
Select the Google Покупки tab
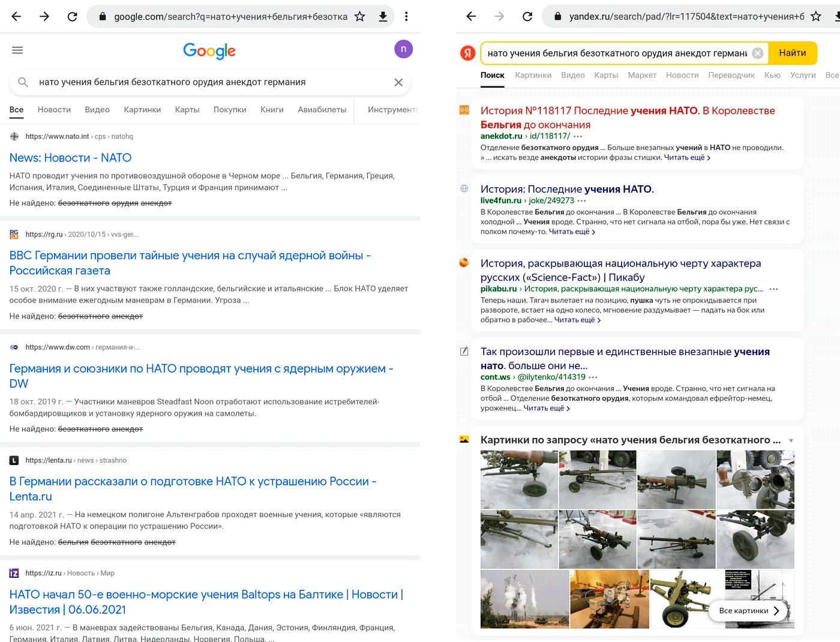tap(230, 110)
